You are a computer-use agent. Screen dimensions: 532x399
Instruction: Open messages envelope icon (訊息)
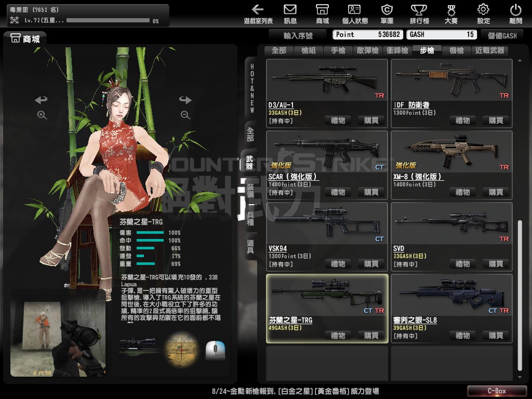point(290,14)
